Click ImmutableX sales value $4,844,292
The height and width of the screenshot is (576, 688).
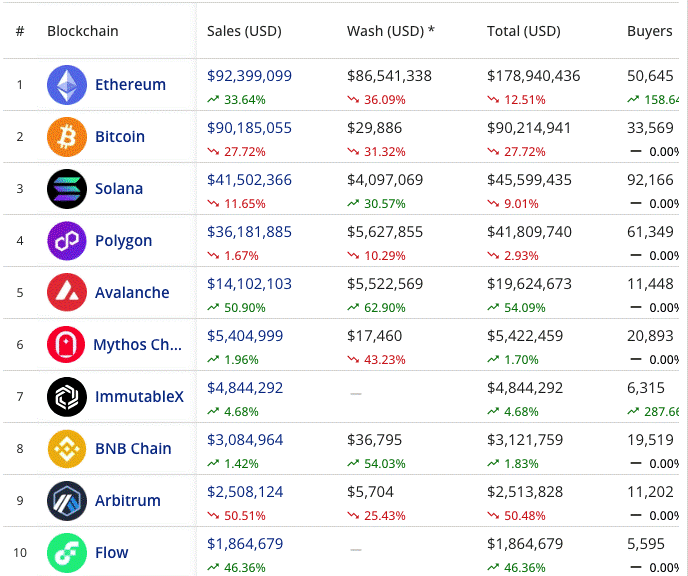click(x=245, y=388)
